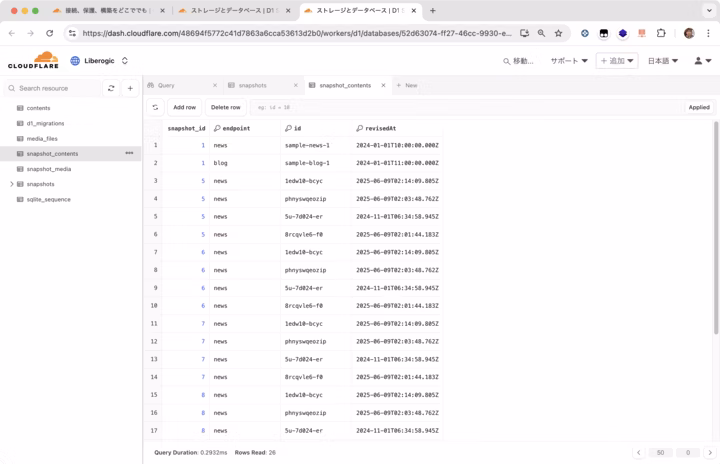Click the search icon in endpoint column header
This screenshot has width=720, height=464.
point(217,129)
